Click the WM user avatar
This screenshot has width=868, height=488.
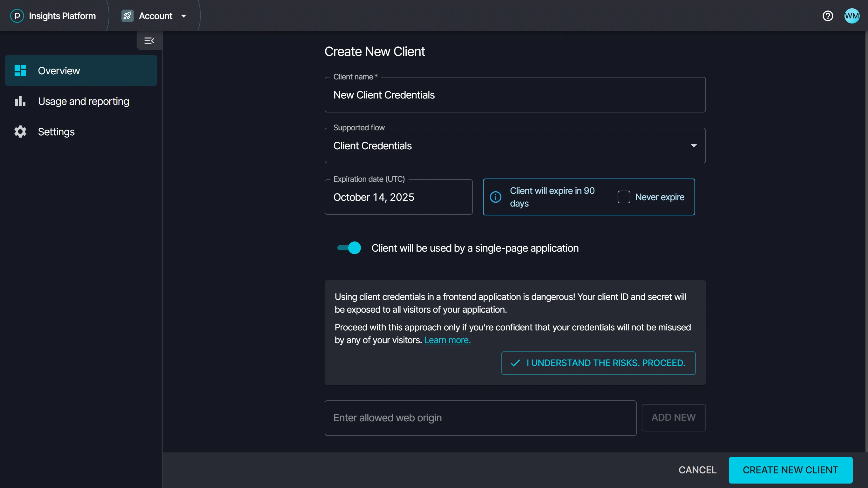coord(851,16)
